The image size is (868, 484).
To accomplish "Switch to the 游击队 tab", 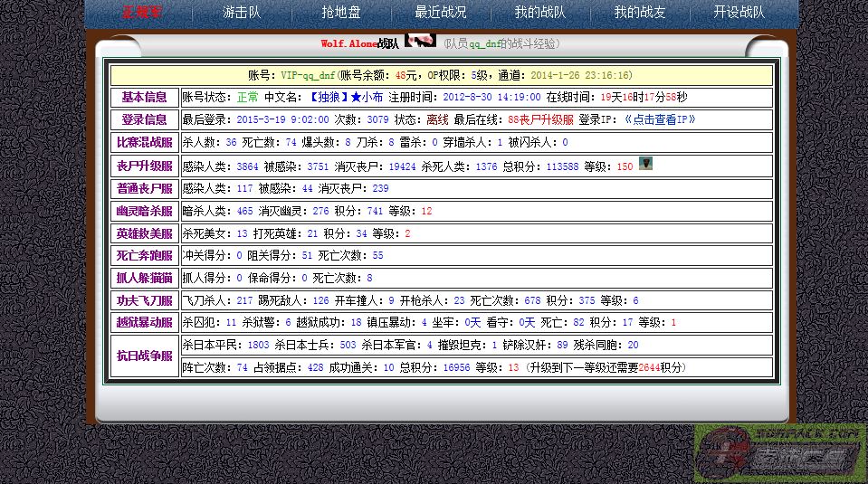I will click(x=242, y=12).
